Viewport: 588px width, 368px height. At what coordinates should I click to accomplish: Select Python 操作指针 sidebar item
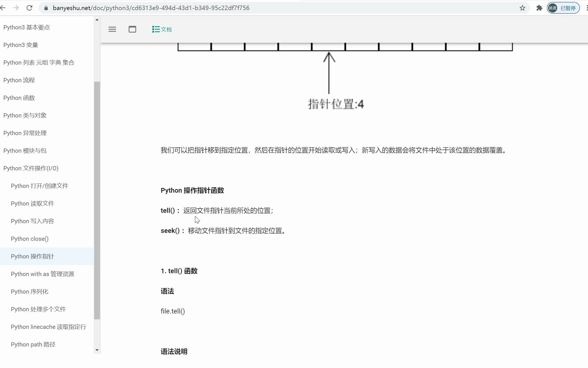click(32, 256)
